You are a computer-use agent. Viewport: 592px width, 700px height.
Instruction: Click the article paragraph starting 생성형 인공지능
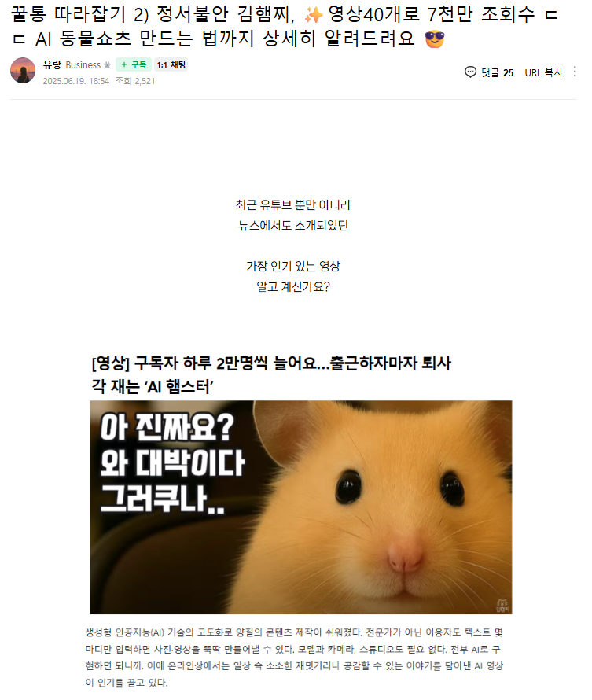coord(294,658)
